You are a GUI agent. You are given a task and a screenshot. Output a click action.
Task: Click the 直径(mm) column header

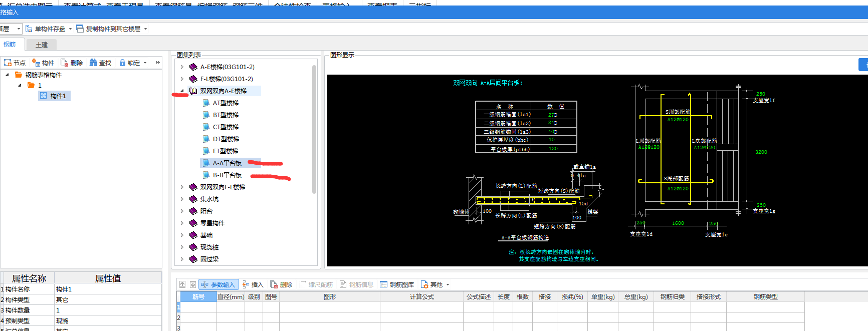click(231, 296)
